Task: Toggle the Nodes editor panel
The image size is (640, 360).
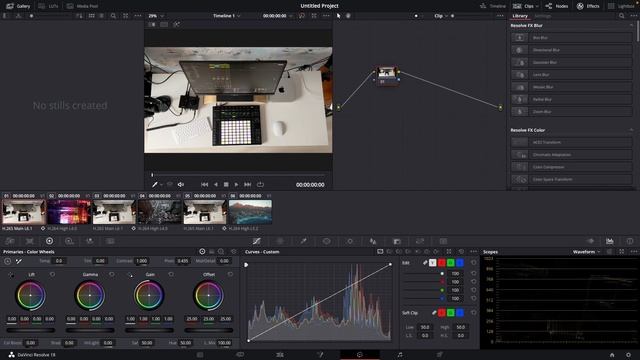Action: [x=557, y=6]
